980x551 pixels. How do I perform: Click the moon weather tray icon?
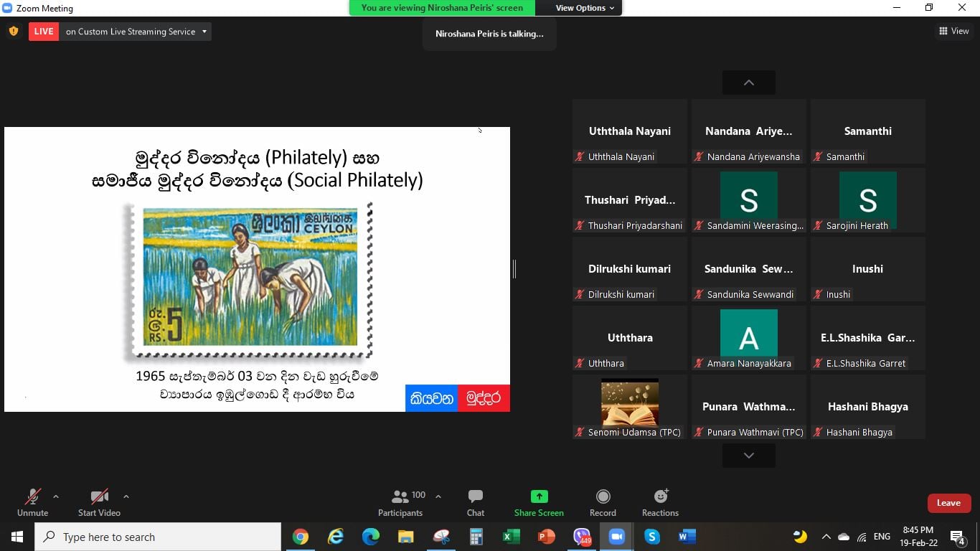[x=800, y=537]
